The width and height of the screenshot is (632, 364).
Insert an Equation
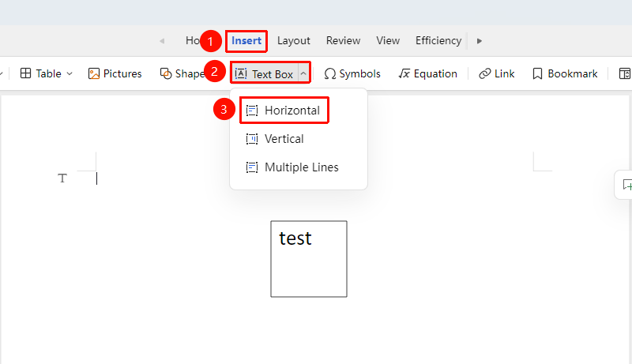[x=427, y=73]
